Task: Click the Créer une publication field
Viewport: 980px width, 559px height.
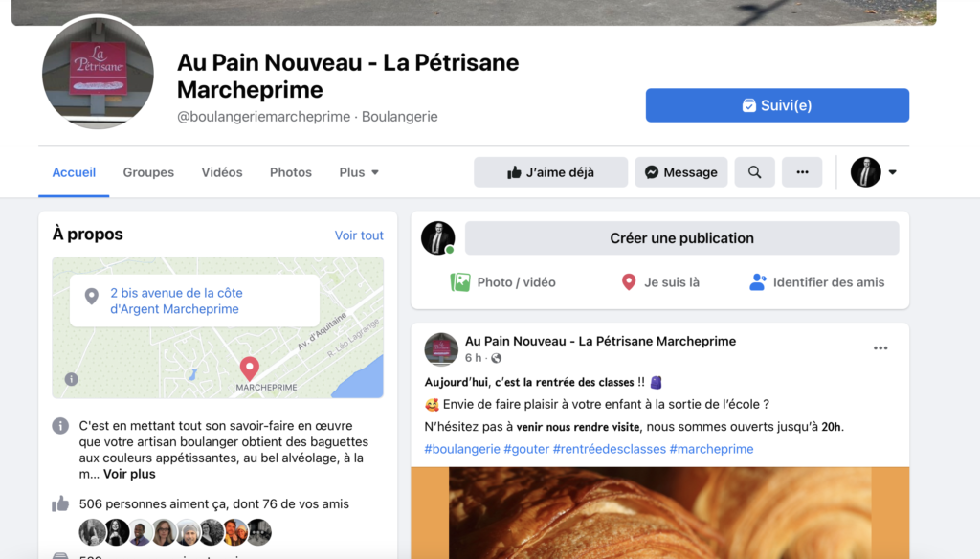Action: pos(681,238)
